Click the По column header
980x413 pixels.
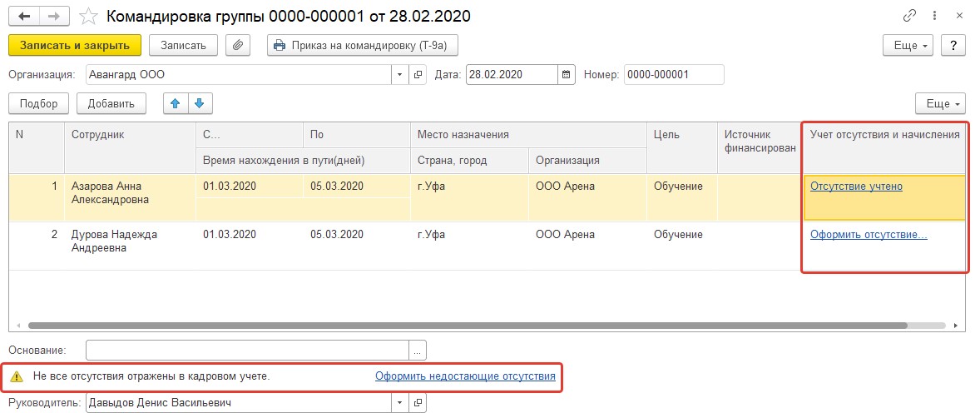pos(356,135)
